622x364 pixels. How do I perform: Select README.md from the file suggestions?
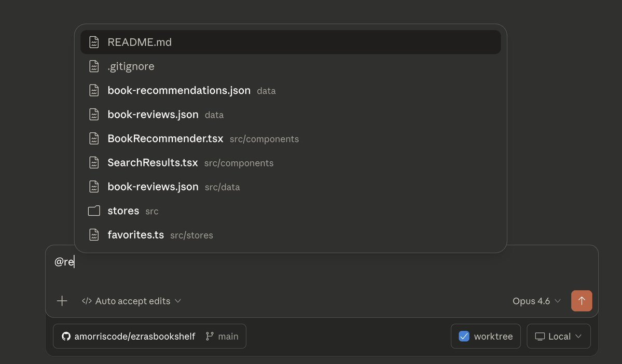tap(291, 42)
